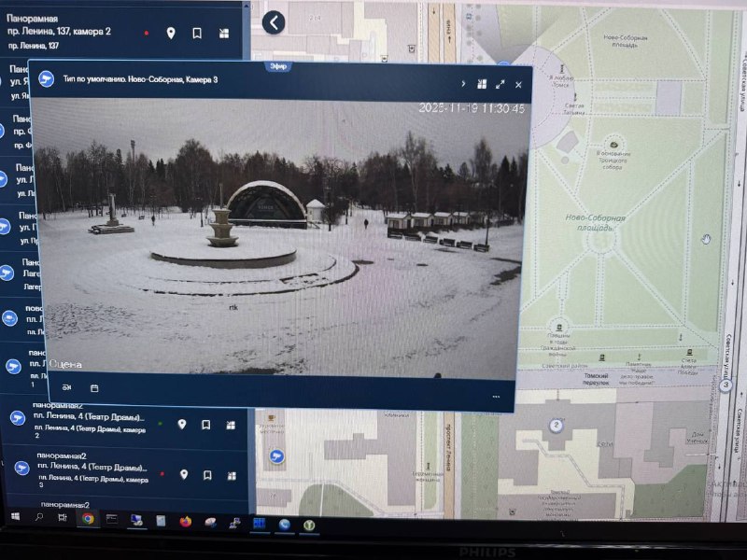
Task: Close the Ново-Соборная Камера 3 popup
Action: pos(519,85)
